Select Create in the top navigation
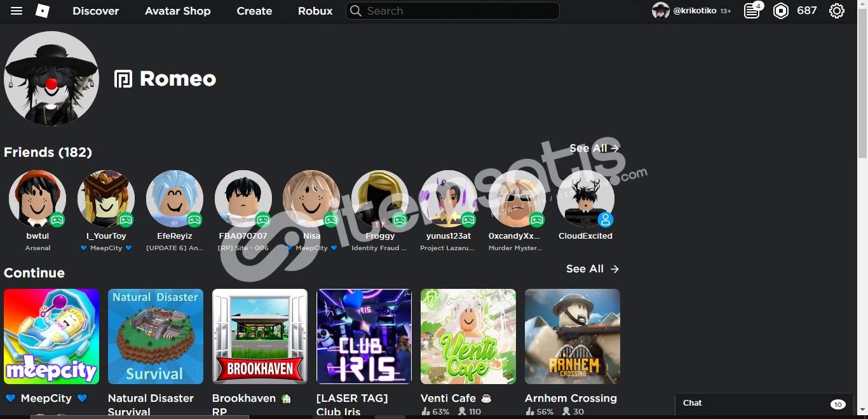 point(254,11)
